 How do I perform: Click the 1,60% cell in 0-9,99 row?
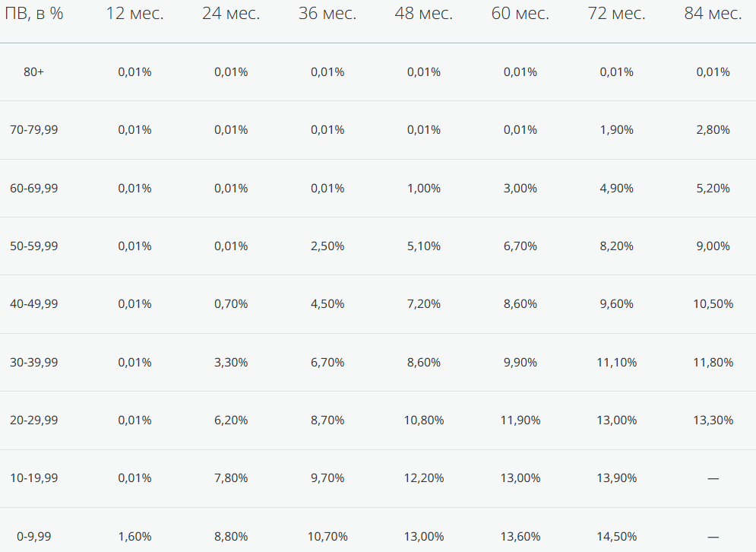[x=134, y=537]
